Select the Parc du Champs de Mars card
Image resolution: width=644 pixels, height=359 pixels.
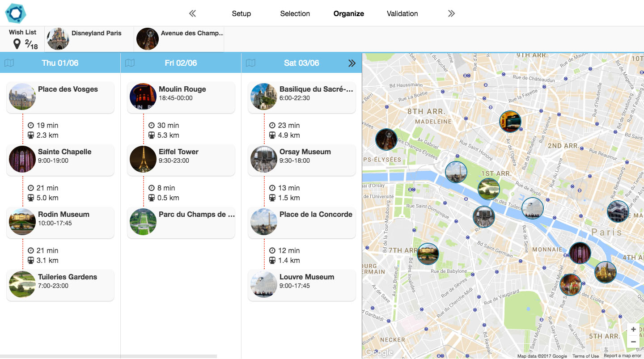pyautogui.click(x=181, y=222)
